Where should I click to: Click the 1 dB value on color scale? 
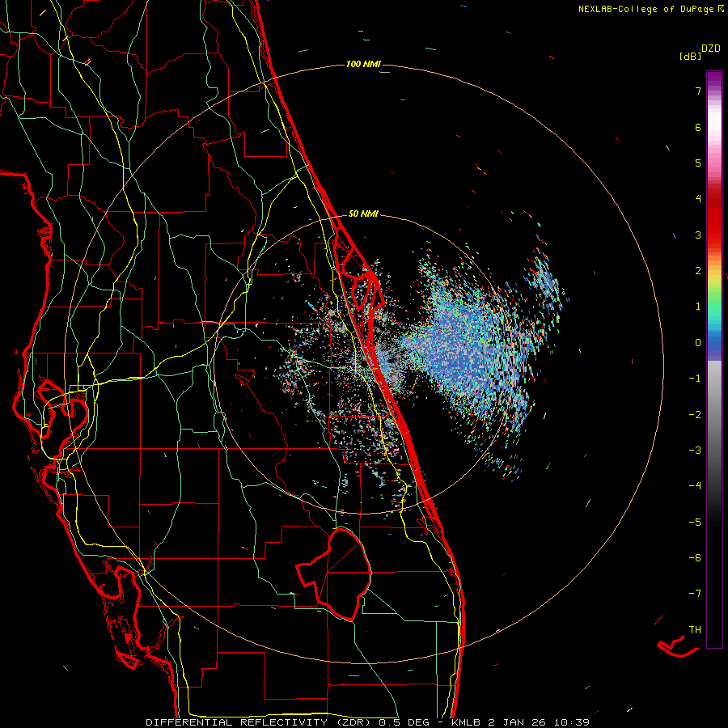(698, 307)
